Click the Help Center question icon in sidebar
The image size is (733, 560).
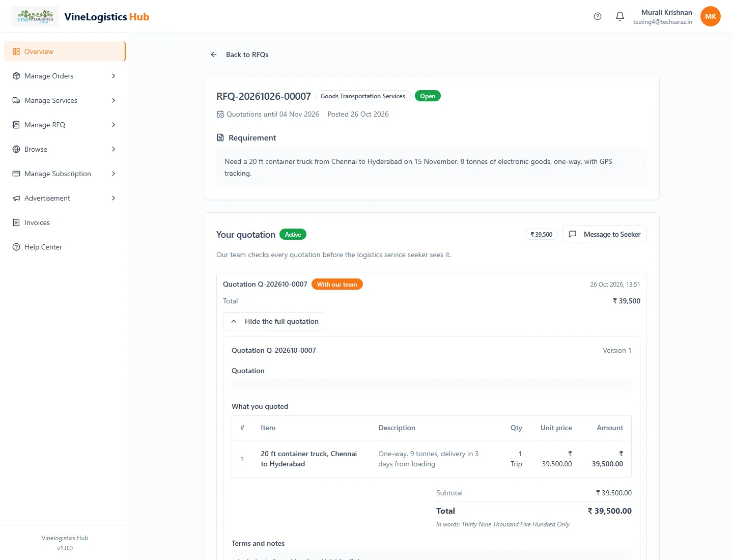coord(16,247)
